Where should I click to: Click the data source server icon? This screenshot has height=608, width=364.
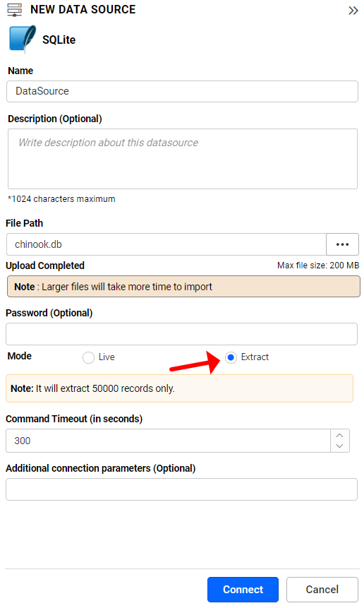(x=15, y=10)
